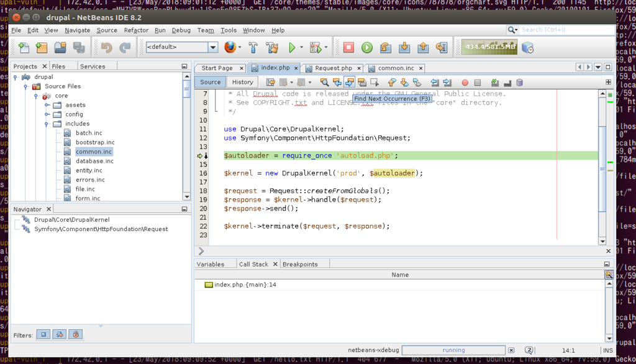
Task: Collapse the includes folder
Action: (x=47, y=124)
